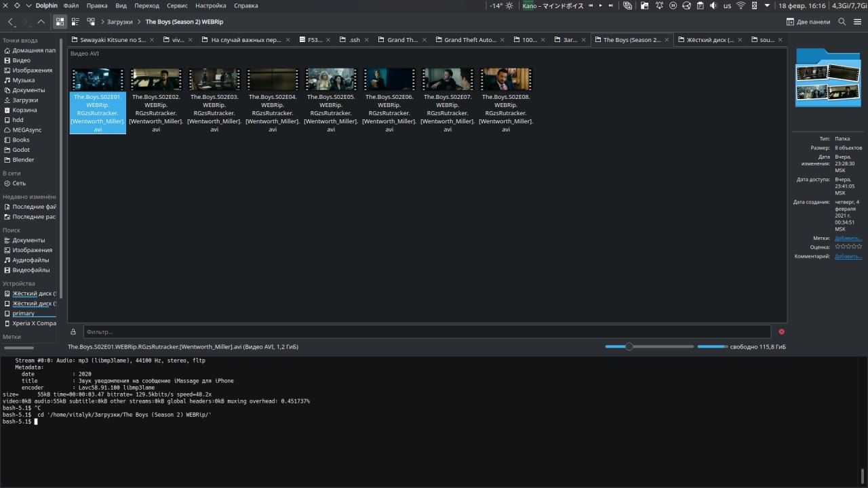Toggle the Две панели split view
The width and height of the screenshot is (868, 488).
tap(808, 22)
